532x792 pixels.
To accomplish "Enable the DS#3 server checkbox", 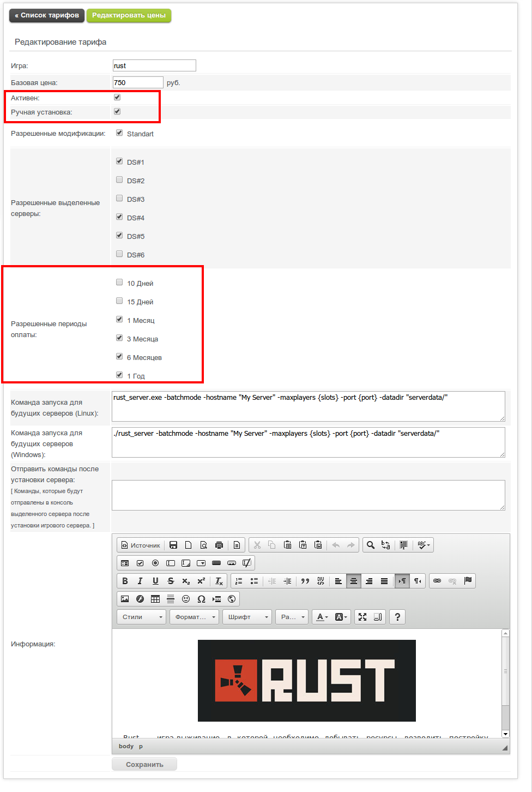I will (x=119, y=198).
